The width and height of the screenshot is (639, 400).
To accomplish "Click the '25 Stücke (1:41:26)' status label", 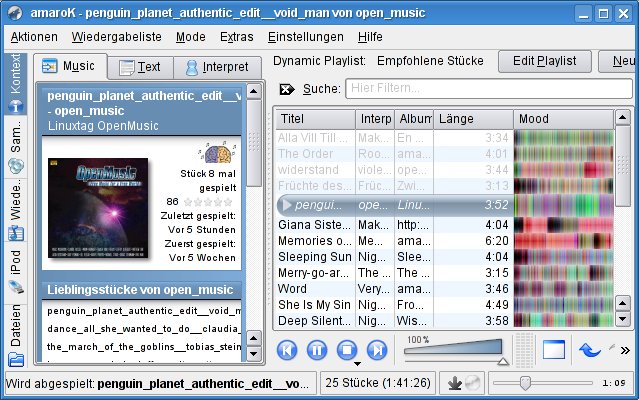I will click(x=378, y=383).
